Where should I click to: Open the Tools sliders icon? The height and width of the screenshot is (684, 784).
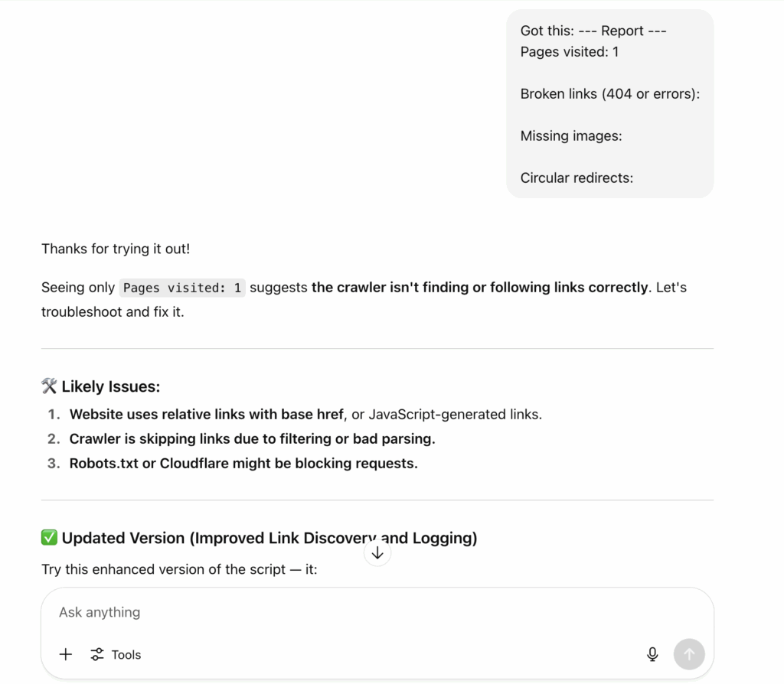[x=97, y=654]
